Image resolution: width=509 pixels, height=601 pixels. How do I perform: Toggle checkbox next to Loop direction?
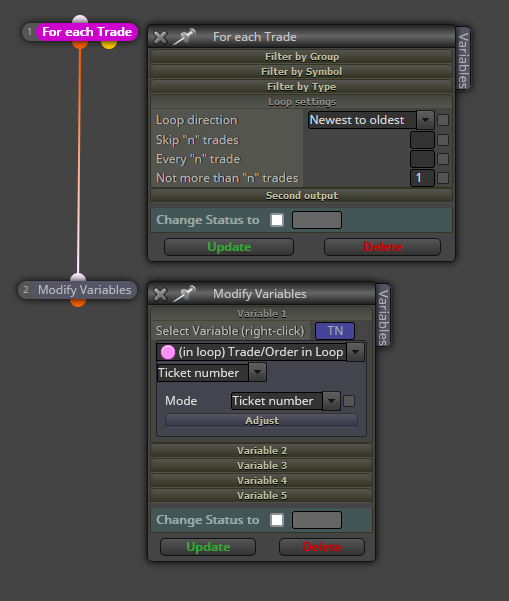click(443, 120)
